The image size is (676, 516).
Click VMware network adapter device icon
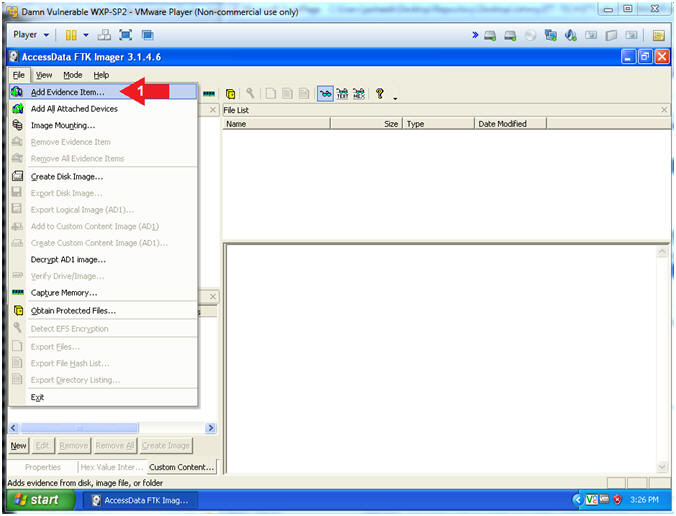pyautogui.click(x=550, y=35)
